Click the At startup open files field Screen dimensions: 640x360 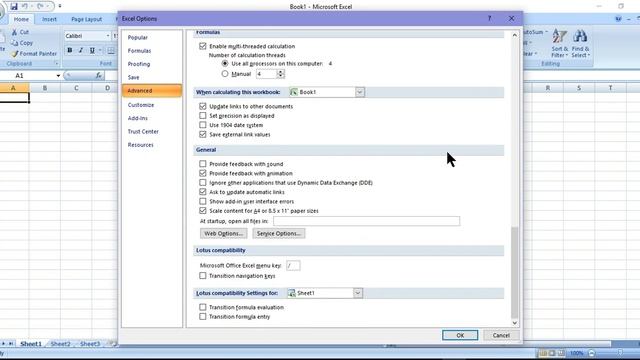[366, 221]
